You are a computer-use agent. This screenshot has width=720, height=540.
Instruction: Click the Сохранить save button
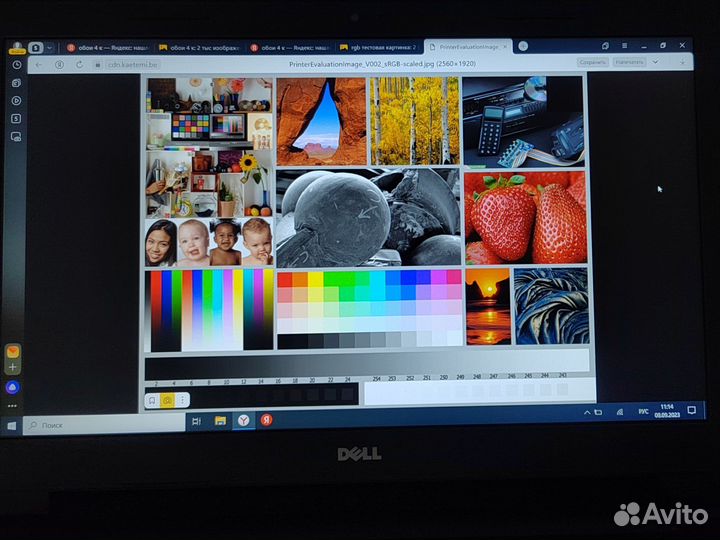592,62
